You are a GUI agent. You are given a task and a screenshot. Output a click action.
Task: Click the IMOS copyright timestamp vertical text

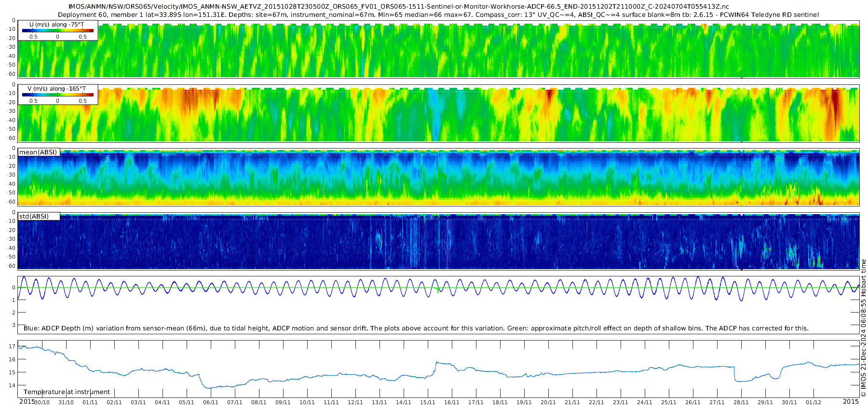[x=863, y=328]
